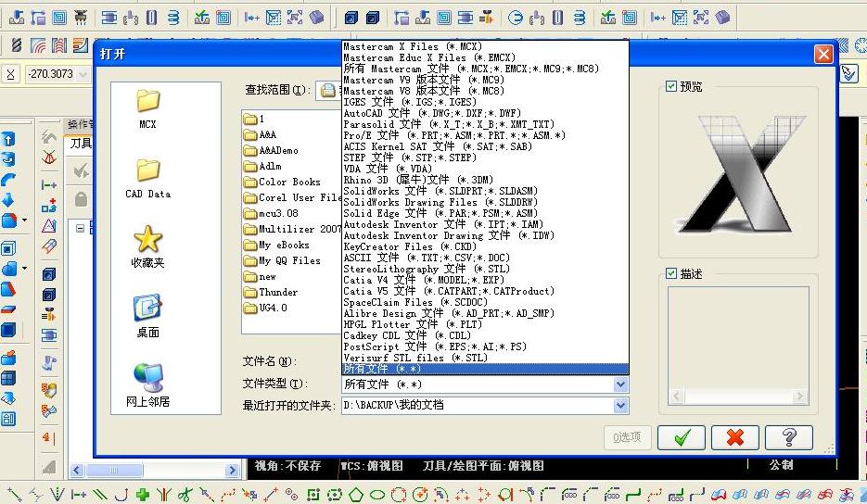Cancel with the red X button
Viewport: 867px width, 504px height.
[x=734, y=438]
